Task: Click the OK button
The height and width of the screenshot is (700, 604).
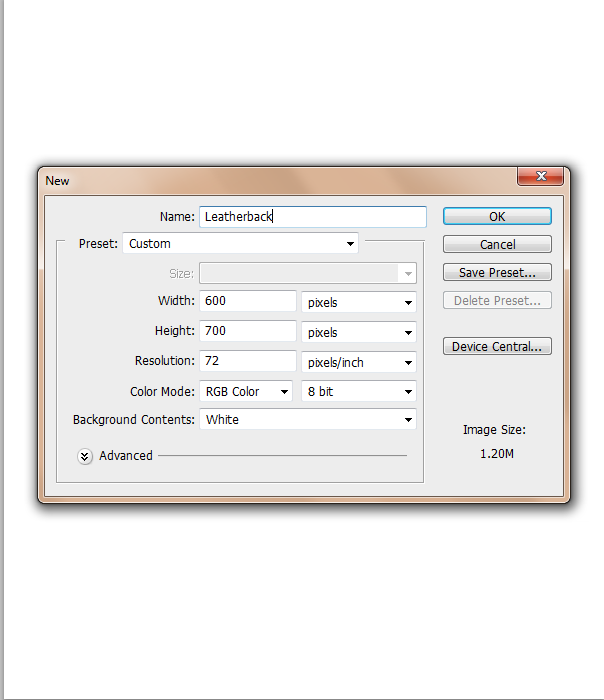Action: click(497, 217)
